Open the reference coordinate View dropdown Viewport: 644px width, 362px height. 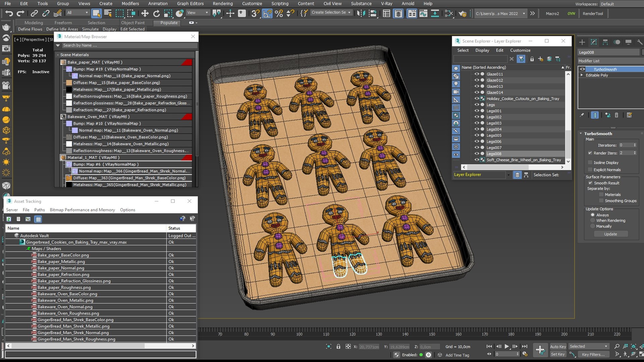tap(198, 13)
